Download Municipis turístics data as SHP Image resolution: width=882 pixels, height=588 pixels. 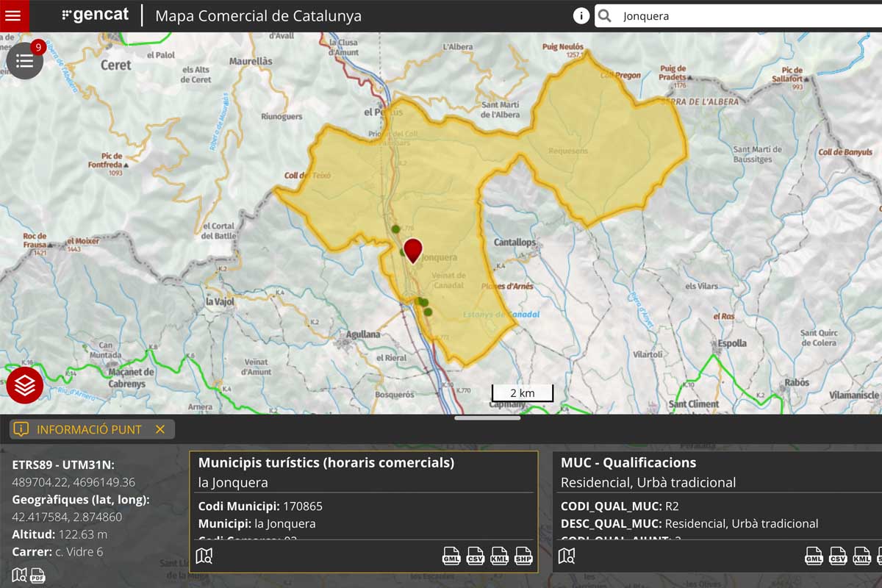[x=523, y=556]
